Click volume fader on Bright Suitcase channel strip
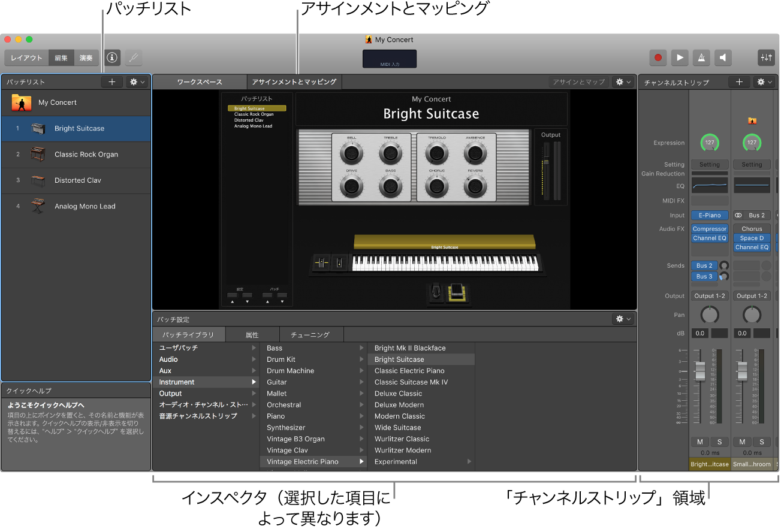Screen dimensions: 781x532 699,371
